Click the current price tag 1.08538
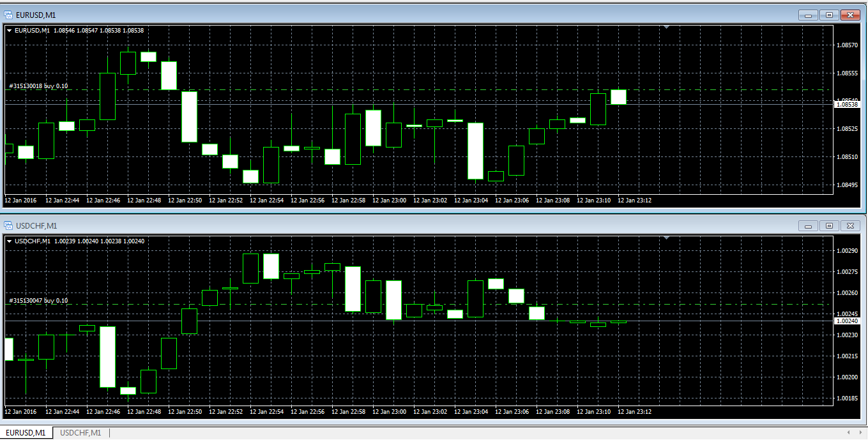868x440 pixels. (x=848, y=104)
